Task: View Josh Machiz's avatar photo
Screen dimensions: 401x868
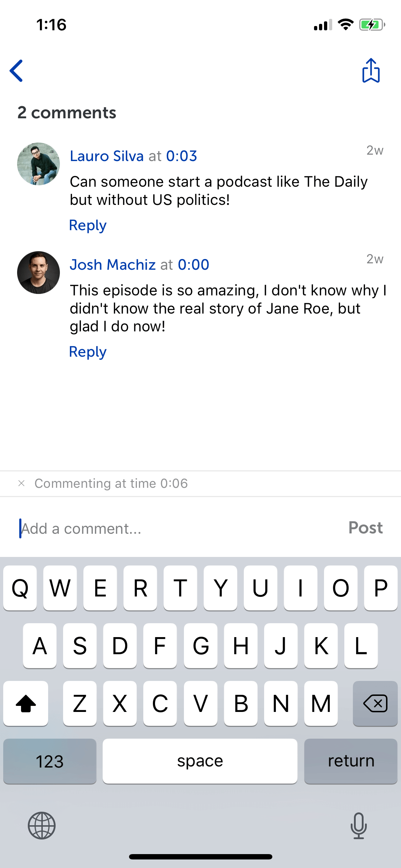Action: 38,273
